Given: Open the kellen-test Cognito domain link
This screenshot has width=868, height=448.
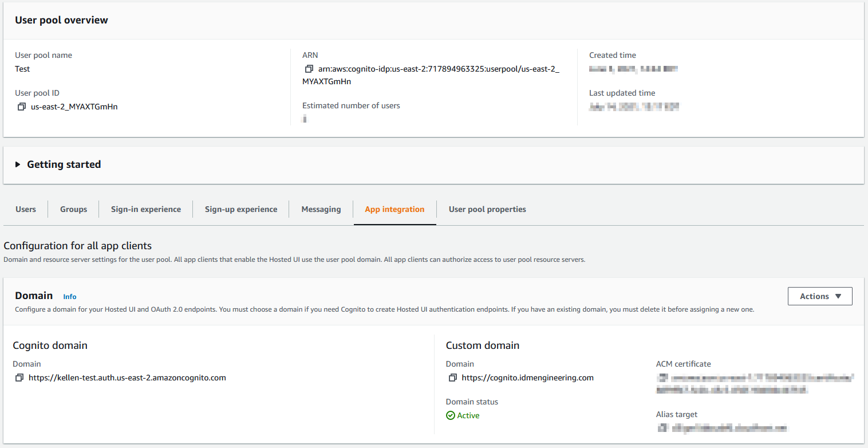Looking at the screenshot, I should click(x=127, y=377).
